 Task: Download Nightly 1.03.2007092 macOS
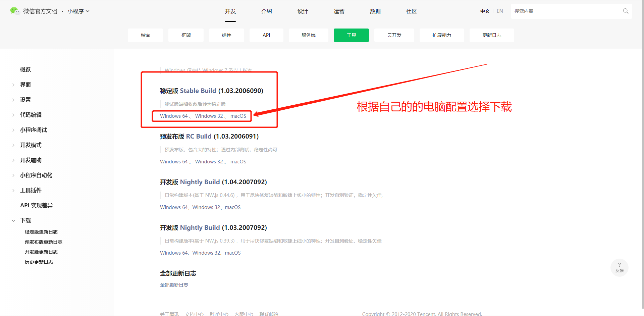pyautogui.click(x=233, y=253)
